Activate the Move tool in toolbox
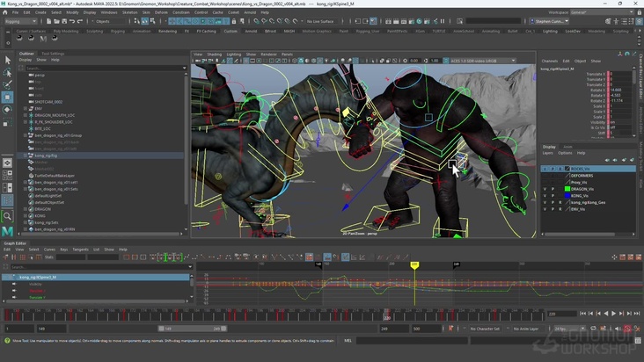This screenshot has height=362, width=644. [7, 98]
